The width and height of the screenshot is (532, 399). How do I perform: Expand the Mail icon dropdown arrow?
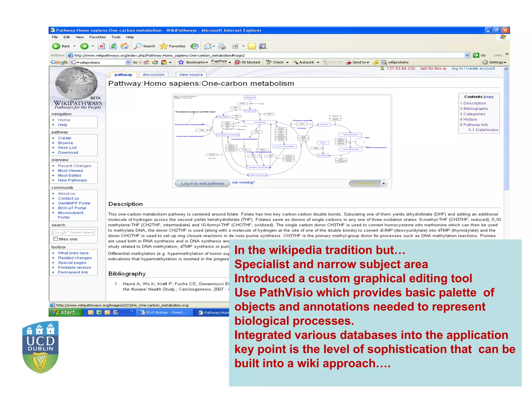[x=214, y=46]
